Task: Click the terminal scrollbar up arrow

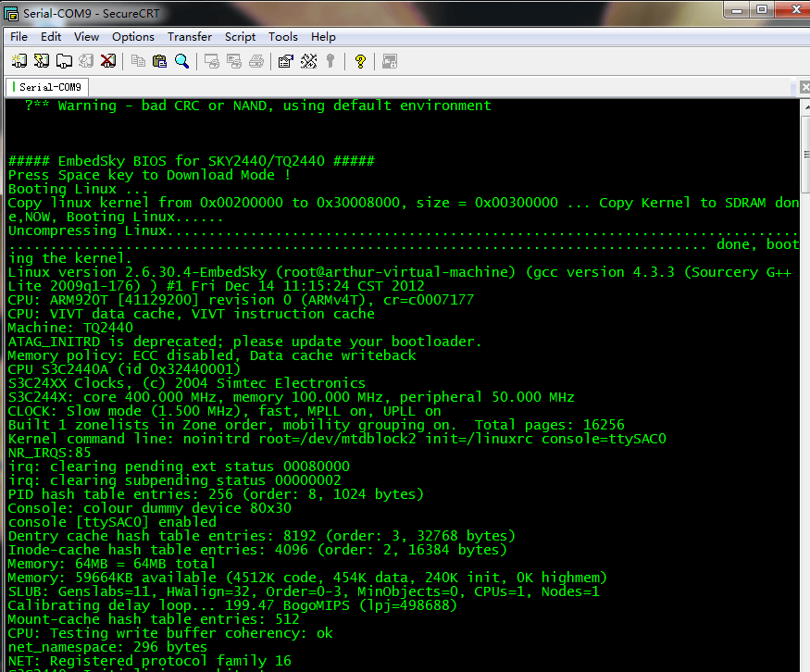Action: 804,106
